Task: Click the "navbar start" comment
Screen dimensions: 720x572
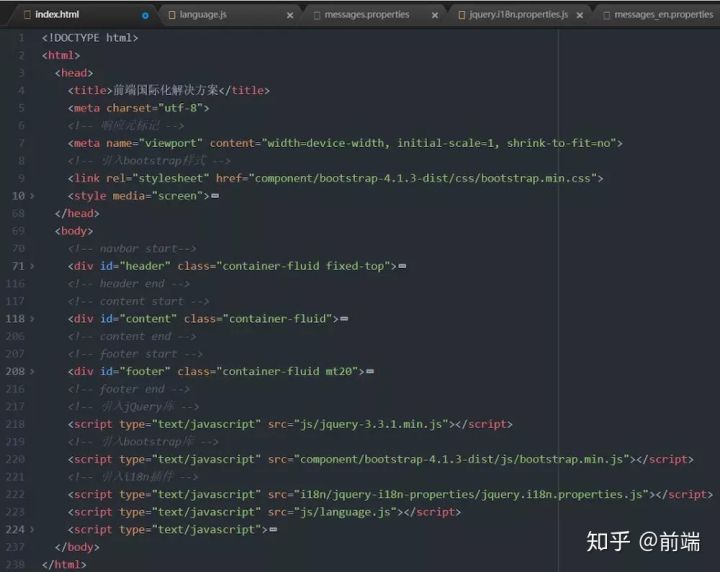Action: (x=132, y=249)
